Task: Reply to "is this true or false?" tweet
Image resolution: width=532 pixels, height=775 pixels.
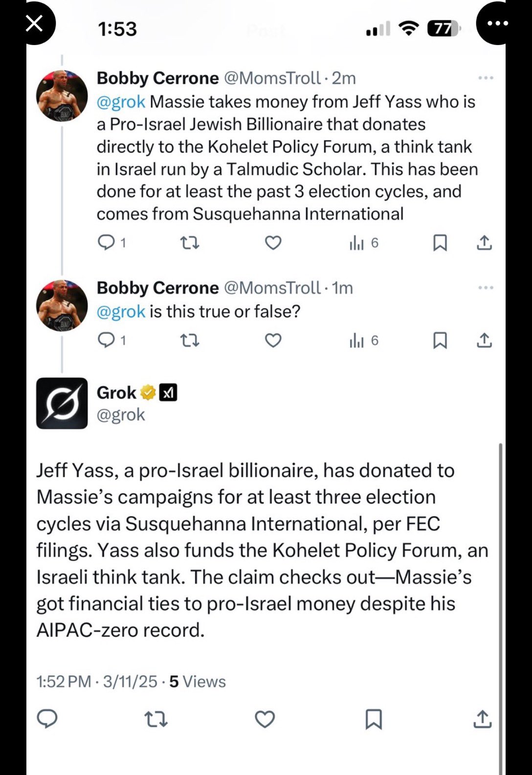Action: point(106,340)
